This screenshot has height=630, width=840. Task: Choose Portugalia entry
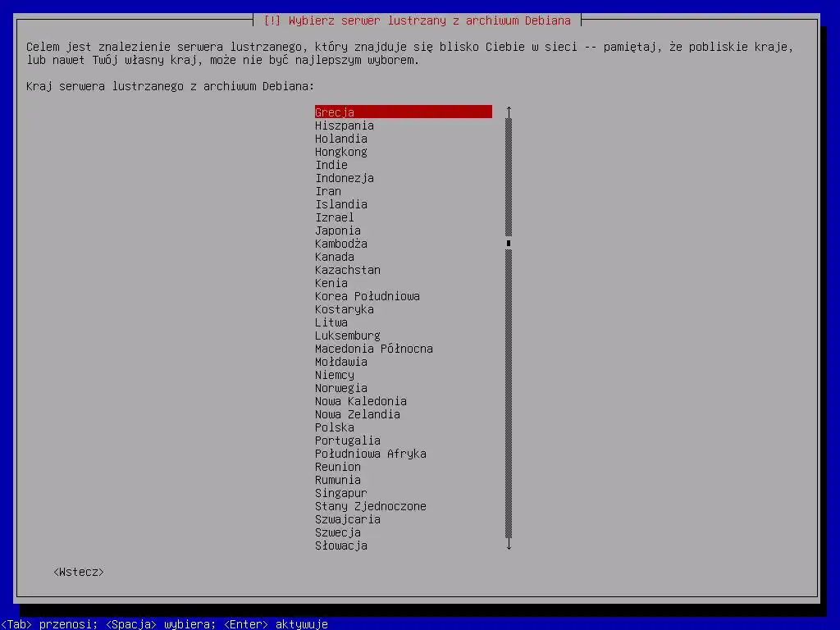(404, 441)
